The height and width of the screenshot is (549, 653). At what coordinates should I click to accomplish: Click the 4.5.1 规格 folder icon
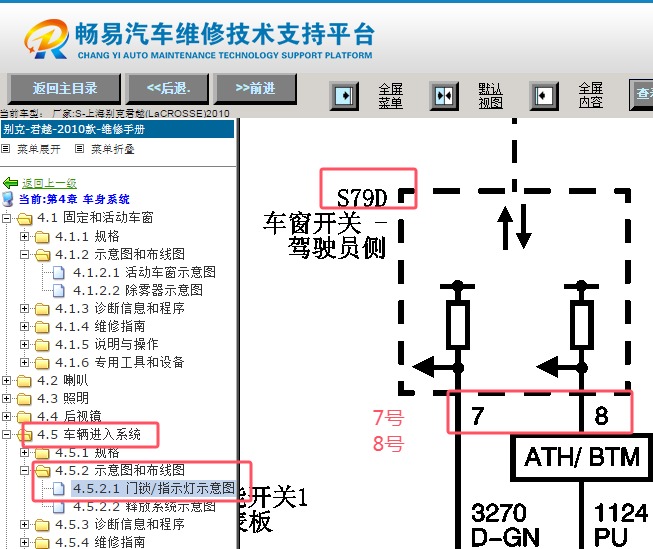point(42,453)
